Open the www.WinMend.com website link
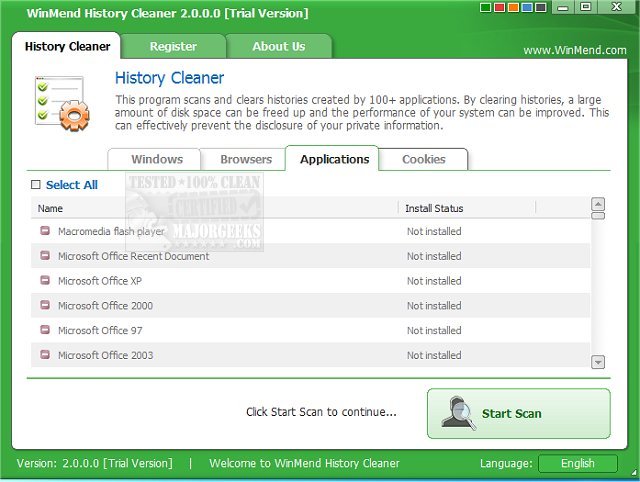 (x=575, y=50)
